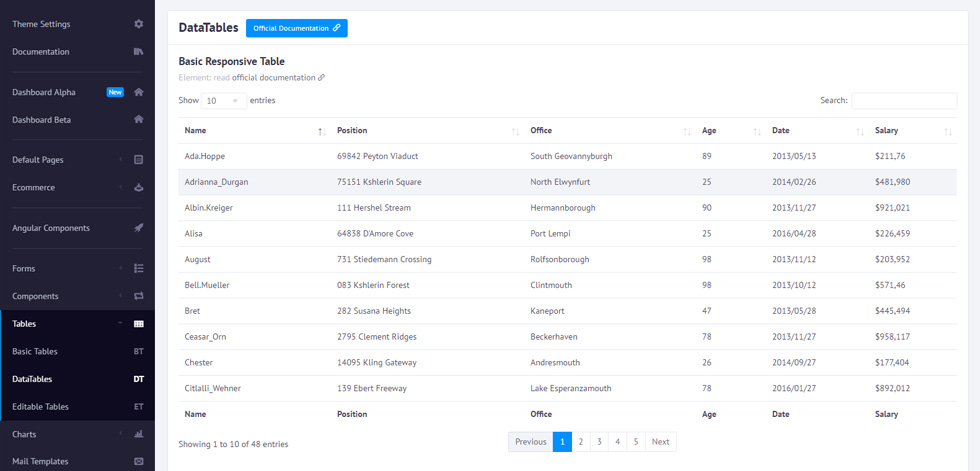Expand the Default Pages submenu chevron
This screenshot has height=471, width=980.
point(121,160)
